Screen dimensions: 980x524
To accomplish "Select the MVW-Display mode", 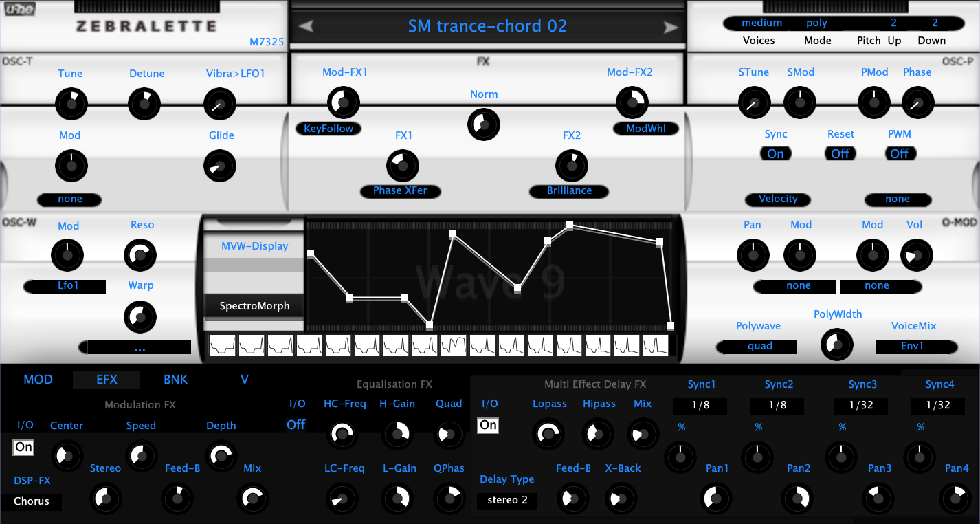I will pos(254,246).
